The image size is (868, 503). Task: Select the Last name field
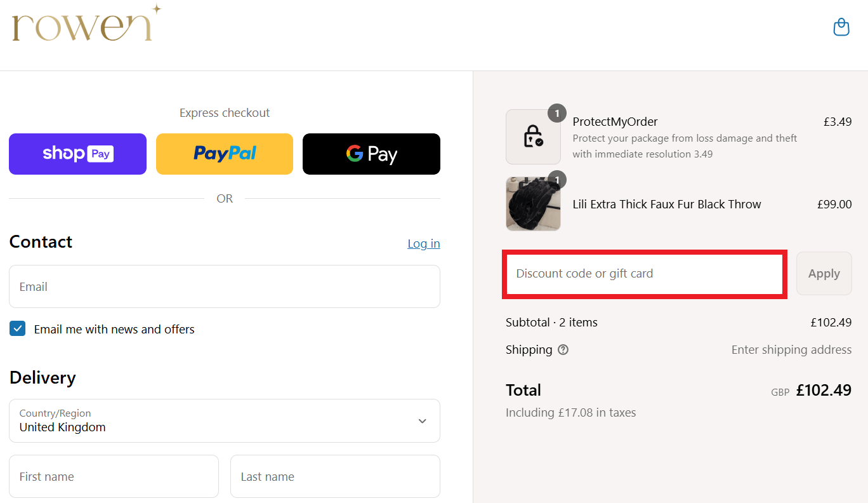pos(335,476)
